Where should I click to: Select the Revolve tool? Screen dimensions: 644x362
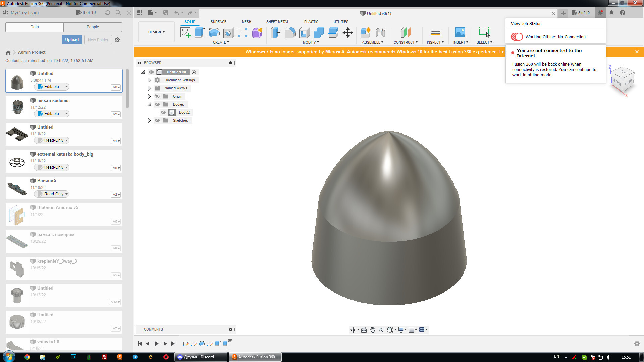point(214,33)
